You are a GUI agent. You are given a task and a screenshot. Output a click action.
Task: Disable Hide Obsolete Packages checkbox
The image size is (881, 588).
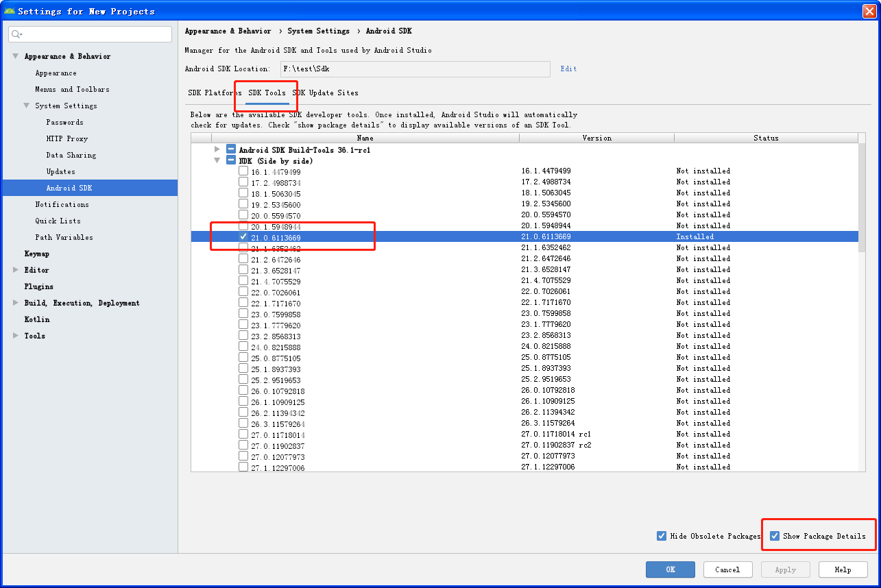pos(662,536)
